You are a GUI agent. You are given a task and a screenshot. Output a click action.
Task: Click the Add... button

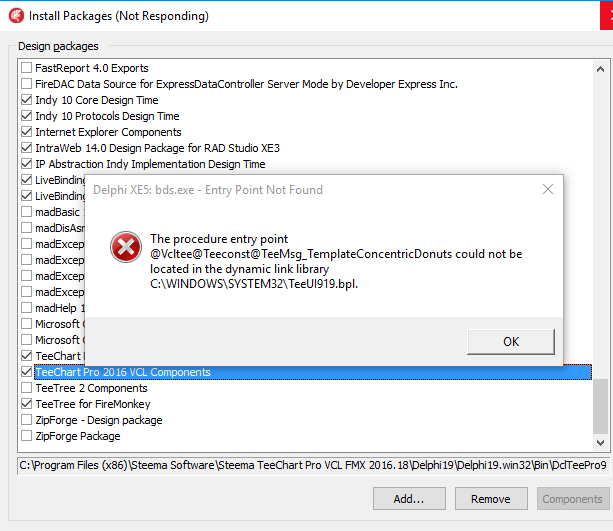click(409, 499)
